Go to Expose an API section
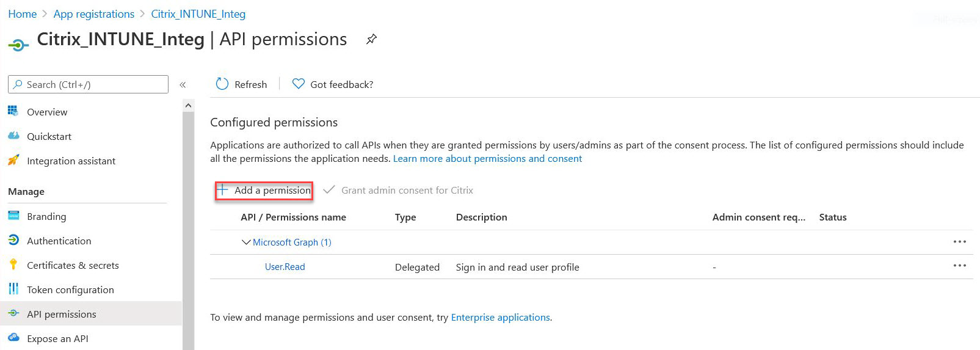 coord(57,338)
